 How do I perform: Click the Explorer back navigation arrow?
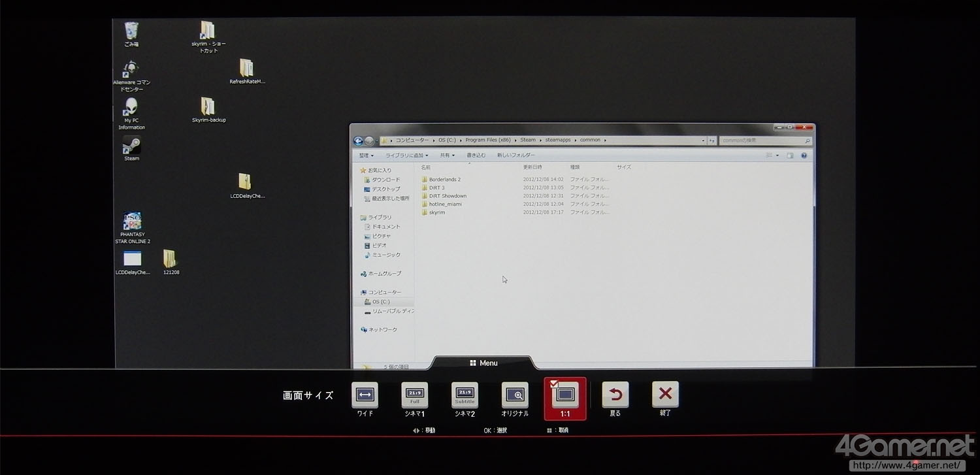click(x=358, y=140)
